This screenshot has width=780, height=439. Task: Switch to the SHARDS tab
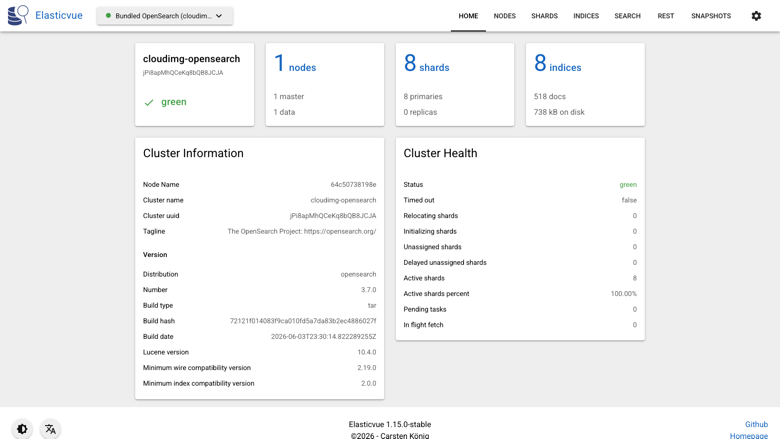[544, 16]
